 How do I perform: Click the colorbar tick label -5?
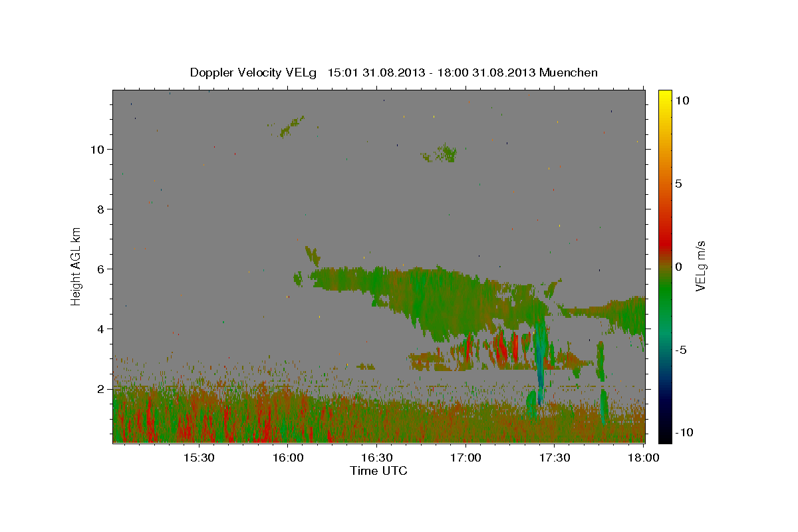click(x=680, y=350)
